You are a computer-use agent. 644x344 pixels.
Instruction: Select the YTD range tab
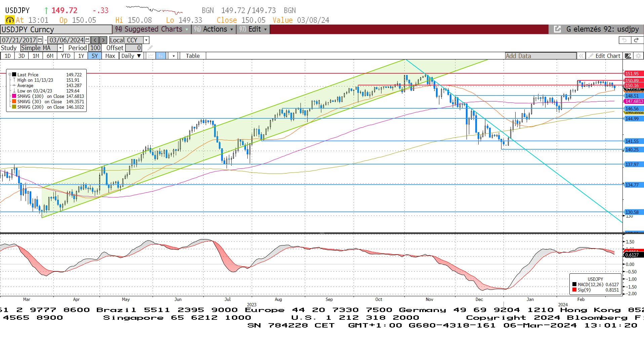pyautogui.click(x=66, y=56)
